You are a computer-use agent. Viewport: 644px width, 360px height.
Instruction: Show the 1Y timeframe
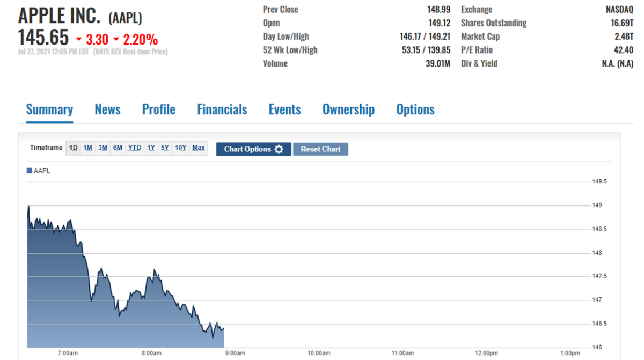tap(151, 148)
